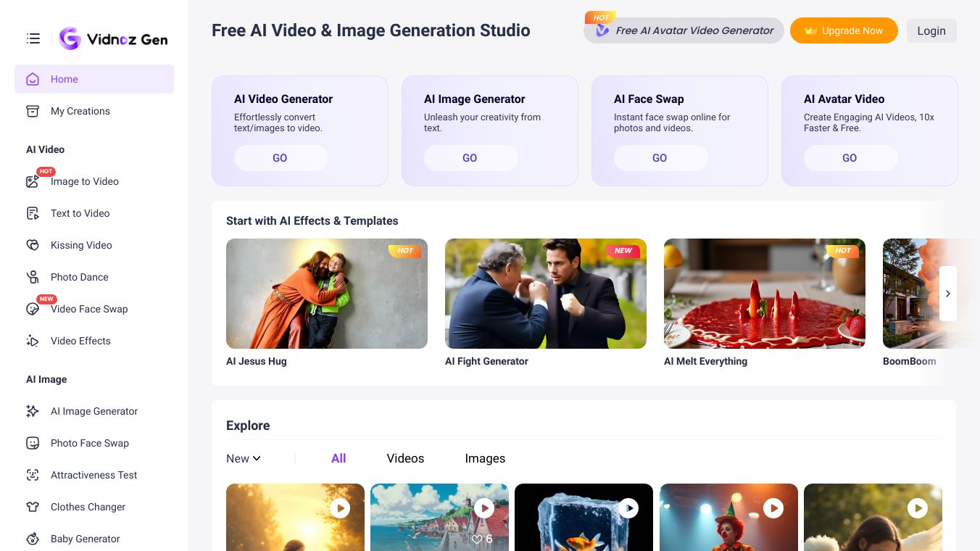Open Text to Video in the sidebar

point(94,213)
